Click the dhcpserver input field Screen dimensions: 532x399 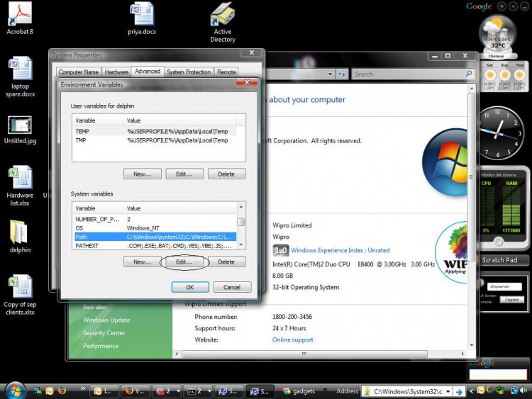pos(504,286)
